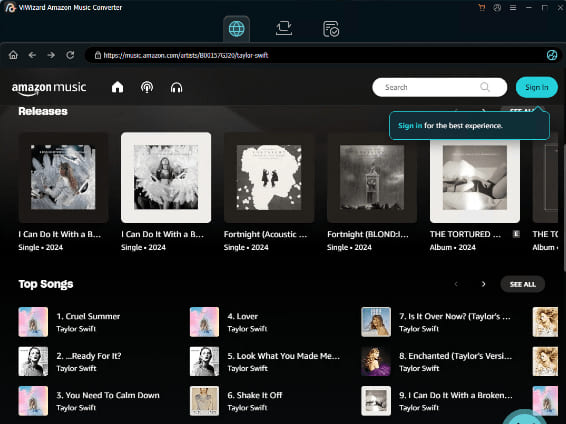Click Is It Over Now? thumbnail

click(376, 322)
